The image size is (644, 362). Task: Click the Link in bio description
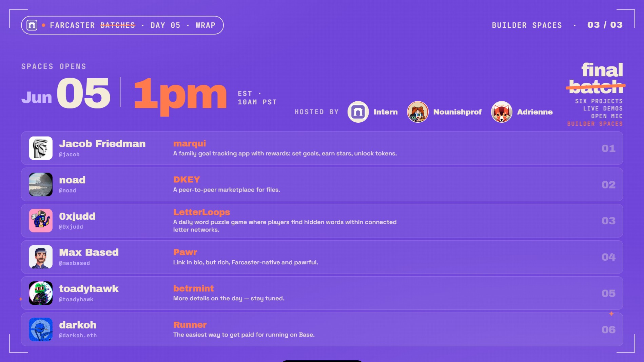pyautogui.click(x=246, y=262)
